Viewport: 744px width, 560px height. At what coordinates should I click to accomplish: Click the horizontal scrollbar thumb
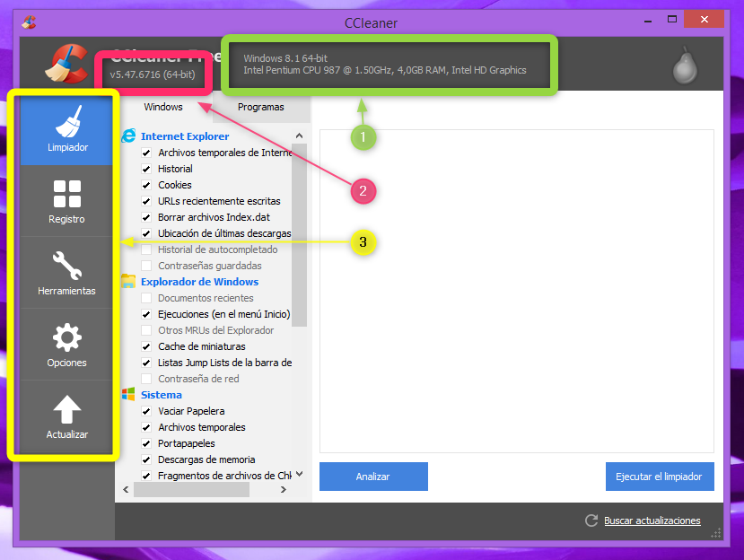tap(192, 489)
